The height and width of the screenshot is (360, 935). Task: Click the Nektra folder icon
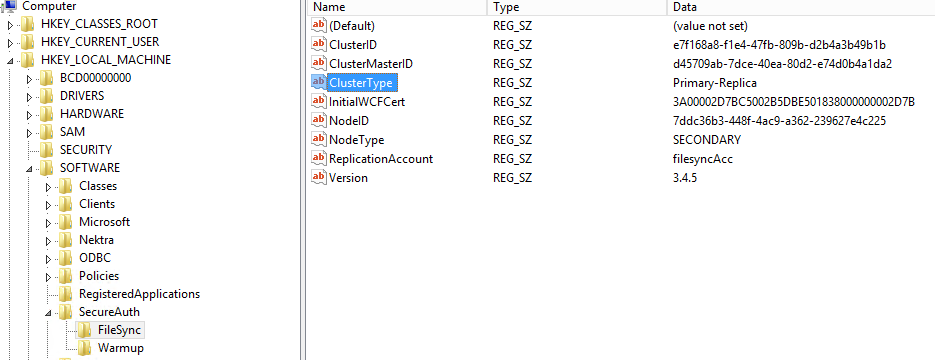tap(66, 240)
